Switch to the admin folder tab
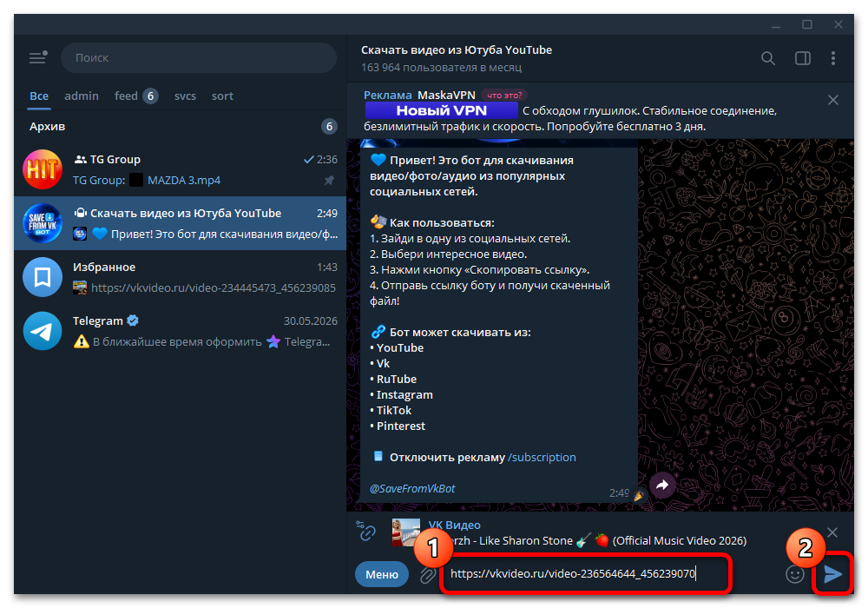Screen dimensions: 868x608 click(82, 96)
